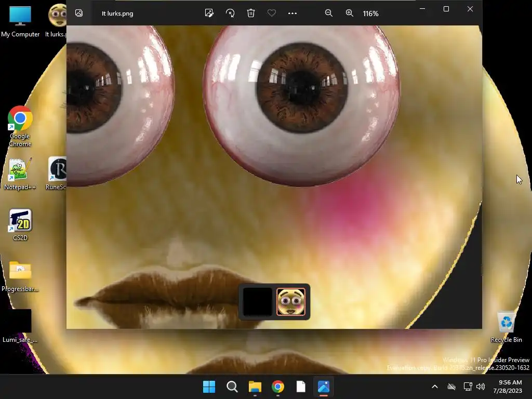Open the Edit image tool in Photos
Screen dimensions: 532x399
tap(209, 13)
